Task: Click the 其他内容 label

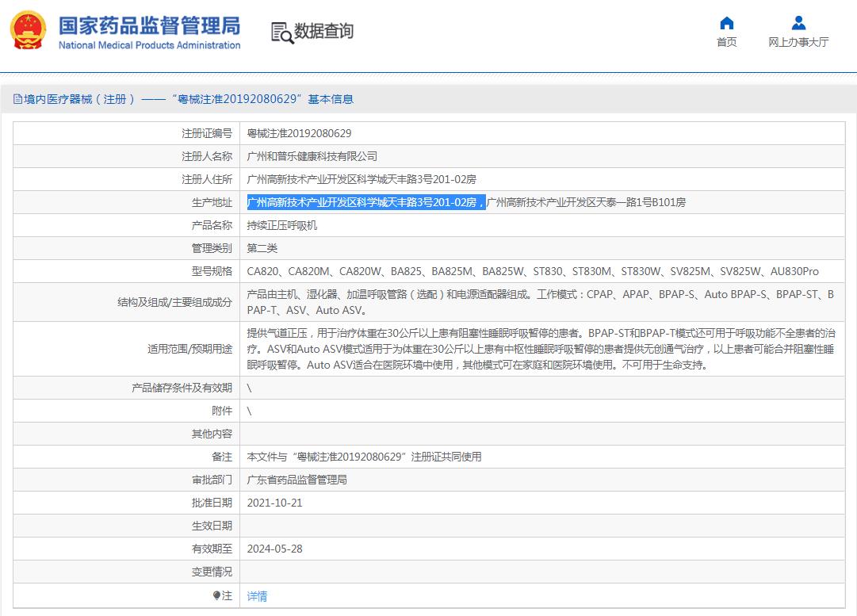Action: coord(212,434)
